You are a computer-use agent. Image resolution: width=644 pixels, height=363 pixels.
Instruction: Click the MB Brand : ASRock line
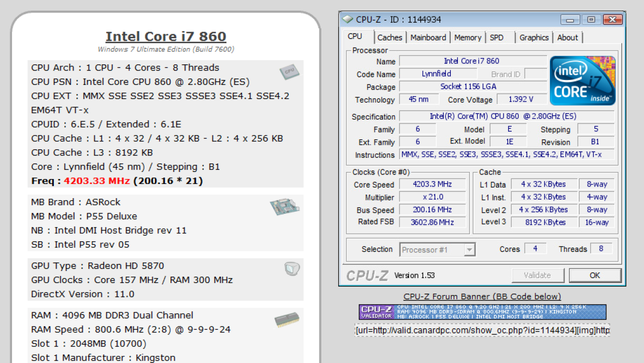pos(76,202)
